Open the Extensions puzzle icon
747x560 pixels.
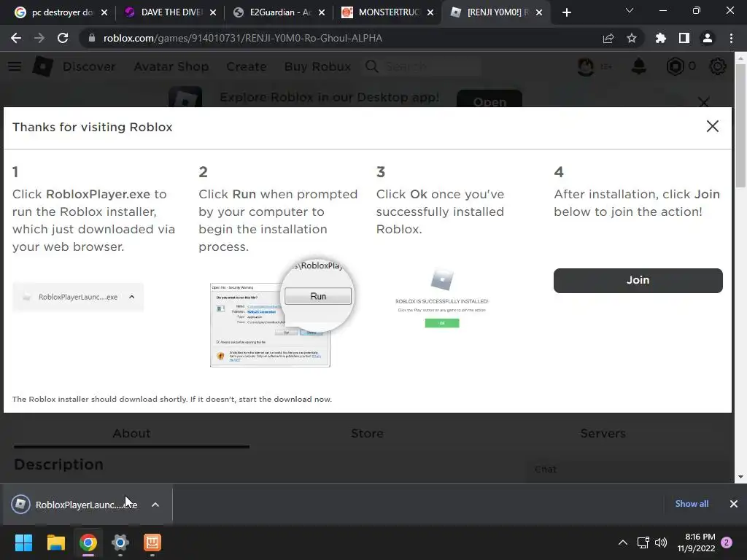[x=661, y=38]
